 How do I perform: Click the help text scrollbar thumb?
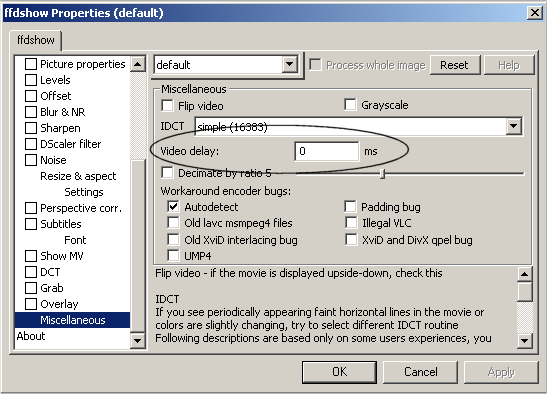525,291
